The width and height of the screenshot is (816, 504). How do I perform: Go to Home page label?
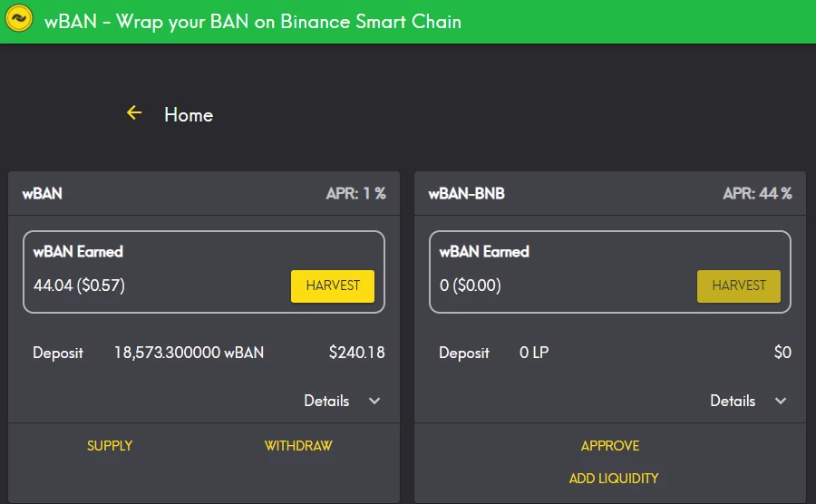tap(189, 115)
